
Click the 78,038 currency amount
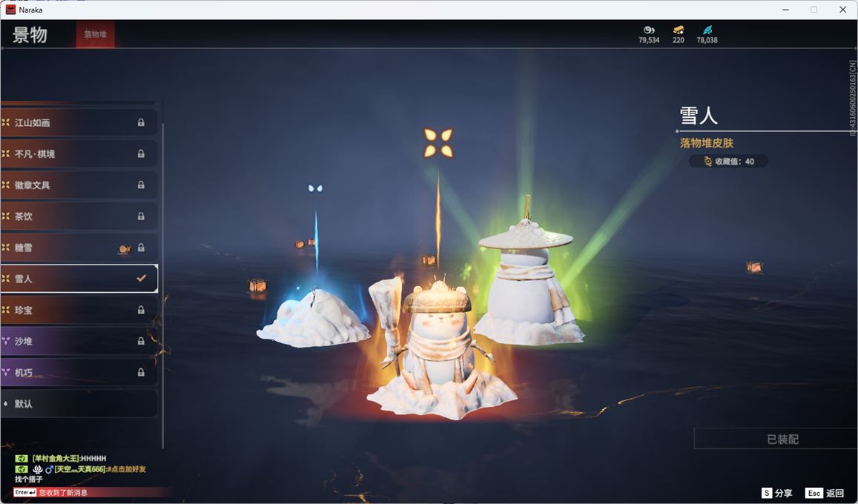point(707,40)
